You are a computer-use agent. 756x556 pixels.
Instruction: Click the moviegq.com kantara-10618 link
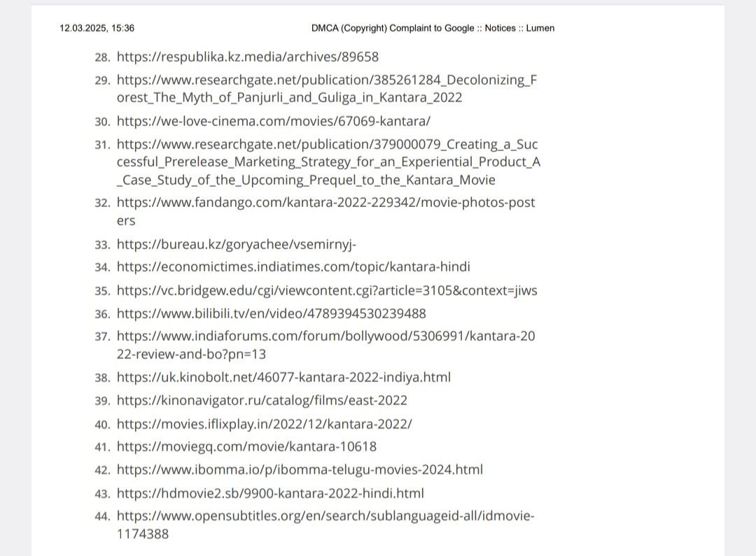click(246, 447)
